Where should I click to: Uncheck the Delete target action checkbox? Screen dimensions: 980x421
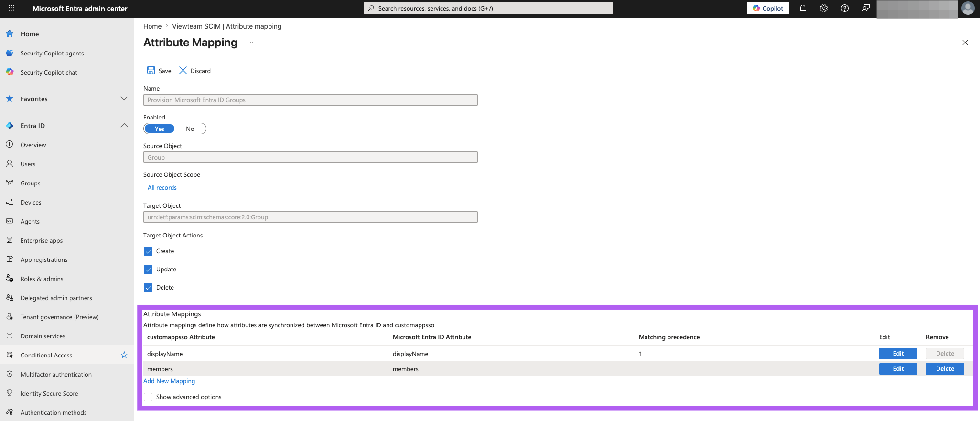148,288
